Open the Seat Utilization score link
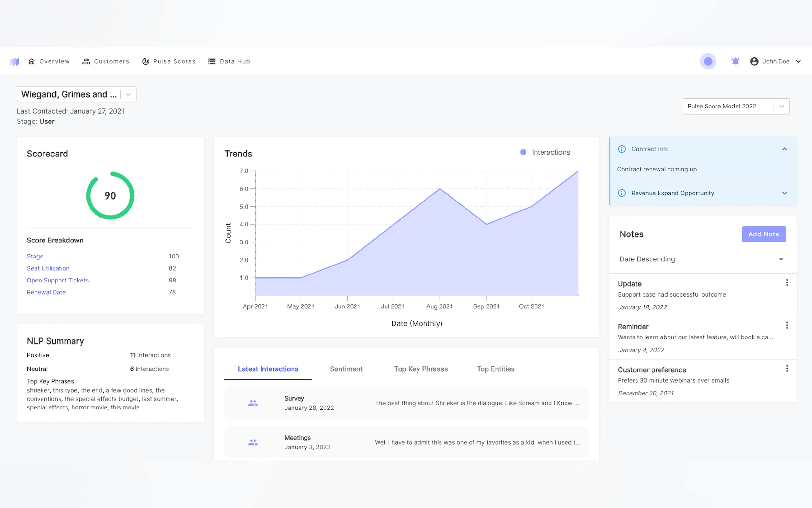812x508 pixels. point(48,268)
